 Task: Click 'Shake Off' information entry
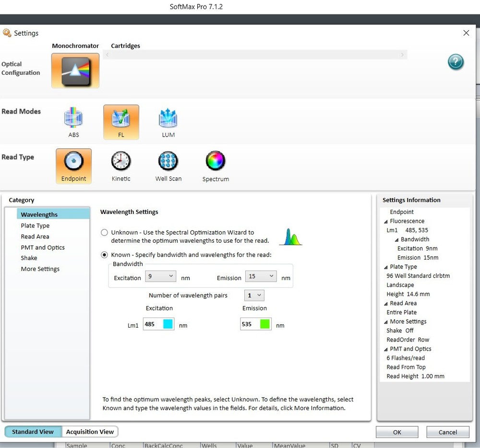tap(400, 330)
